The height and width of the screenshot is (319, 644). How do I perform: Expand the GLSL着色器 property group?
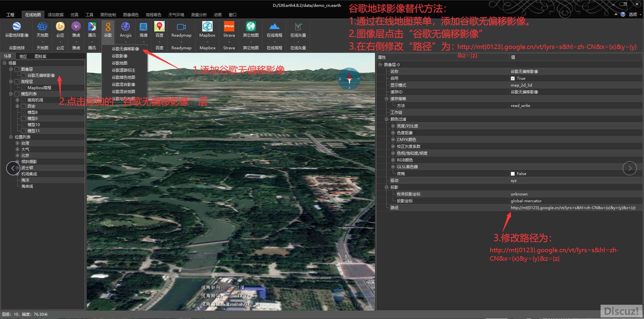[393, 167]
